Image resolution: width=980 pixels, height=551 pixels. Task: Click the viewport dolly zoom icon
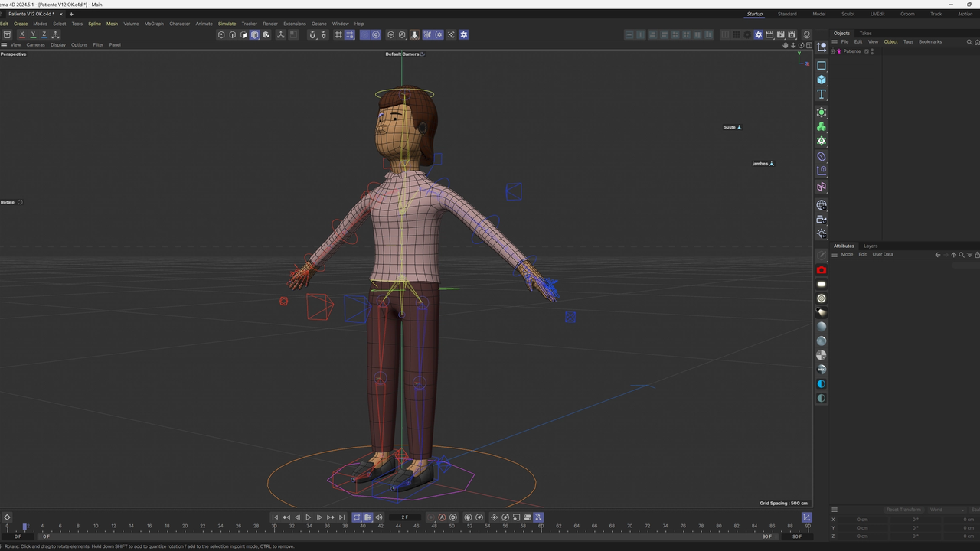[793, 45]
